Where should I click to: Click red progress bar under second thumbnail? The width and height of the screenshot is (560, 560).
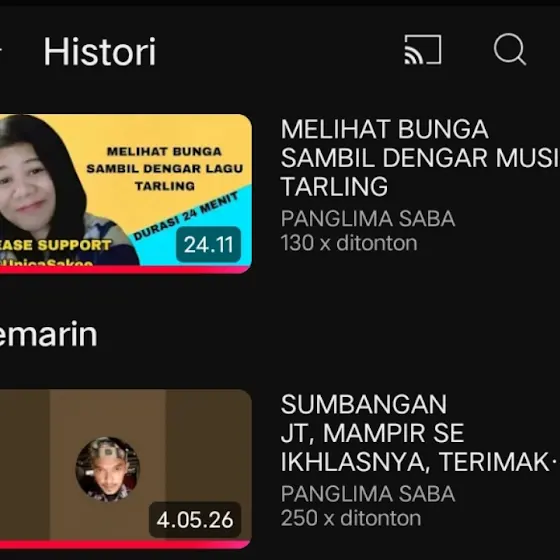click(x=125, y=545)
